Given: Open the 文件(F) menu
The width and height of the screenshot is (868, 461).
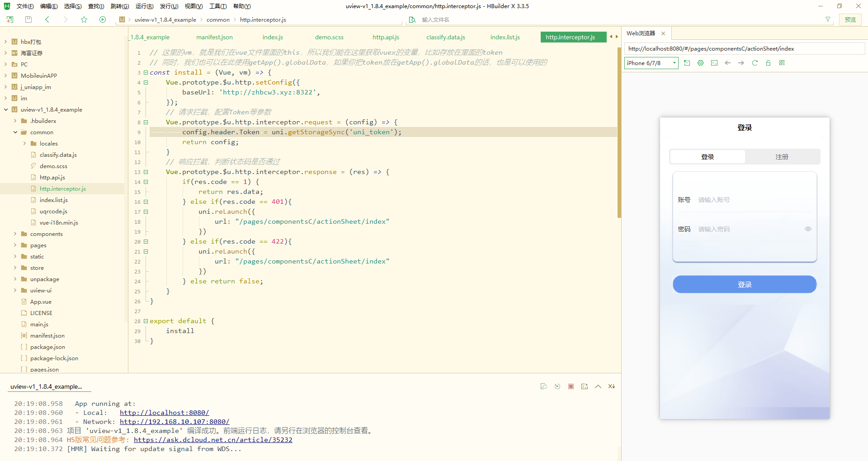Looking at the screenshot, I should click(25, 6).
